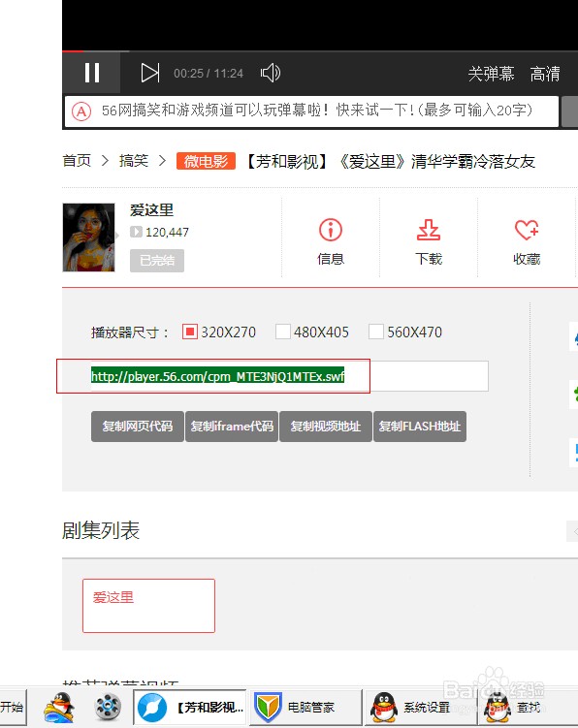This screenshot has height=728, width=578.
Task: Click the video progress bar
Action: click(320, 50)
